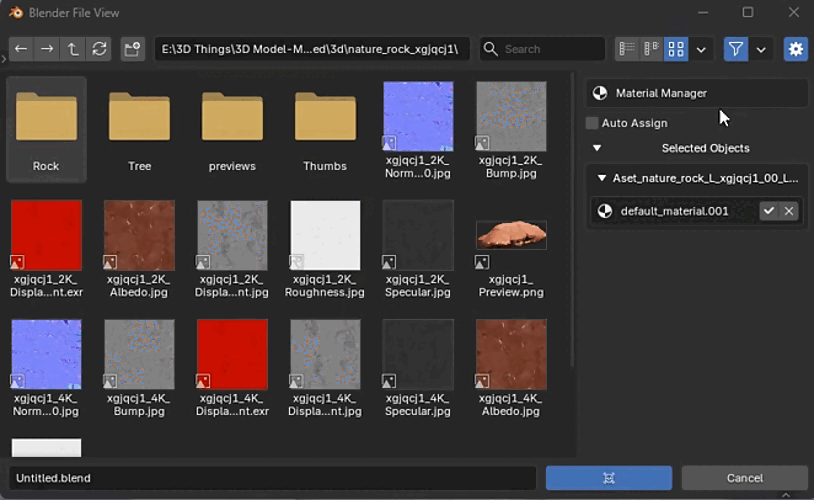This screenshot has height=500, width=814.
Task: Open the Thumbs folder
Action: pos(325,129)
